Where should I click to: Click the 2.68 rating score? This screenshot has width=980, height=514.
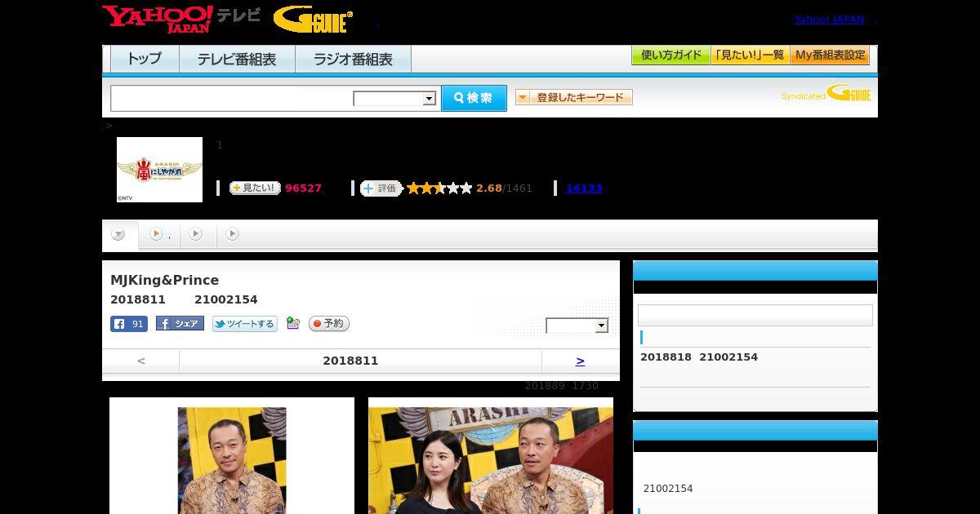coord(489,188)
